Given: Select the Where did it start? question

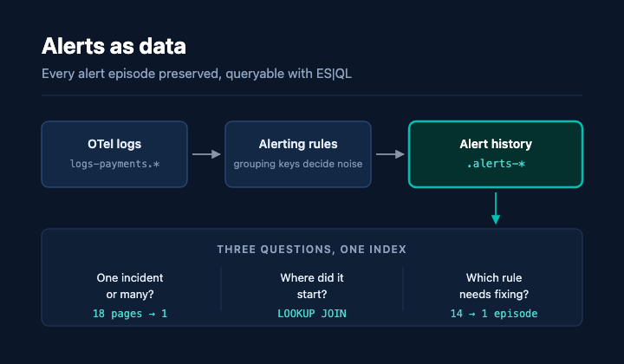Looking at the screenshot, I should click(312, 286).
